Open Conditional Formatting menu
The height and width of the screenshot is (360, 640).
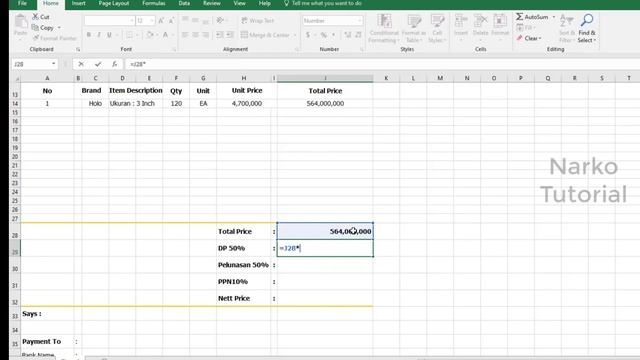point(384,28)
